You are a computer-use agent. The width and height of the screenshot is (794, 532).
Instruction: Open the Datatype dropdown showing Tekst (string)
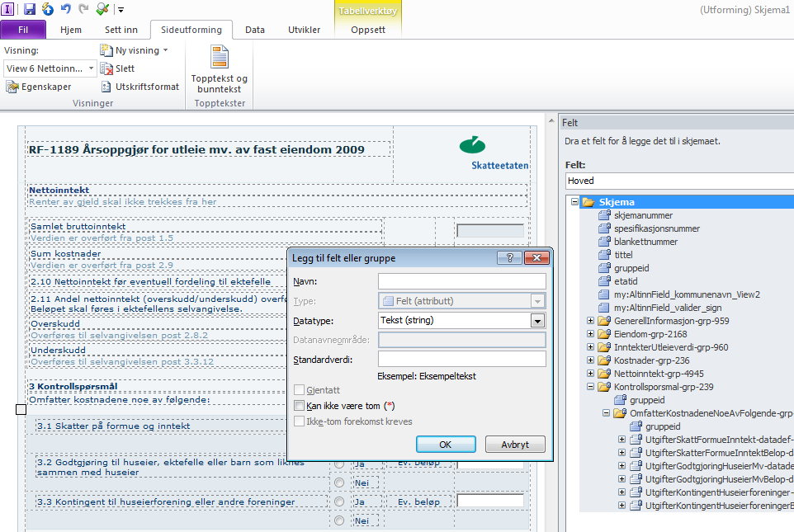click(538, 320)
